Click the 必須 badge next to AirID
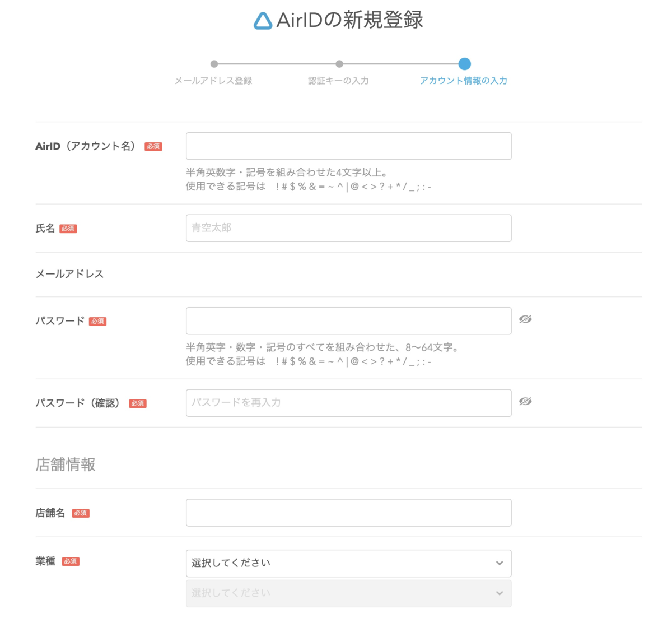This screenshot has width=672, height=618. tap(153, 146)
